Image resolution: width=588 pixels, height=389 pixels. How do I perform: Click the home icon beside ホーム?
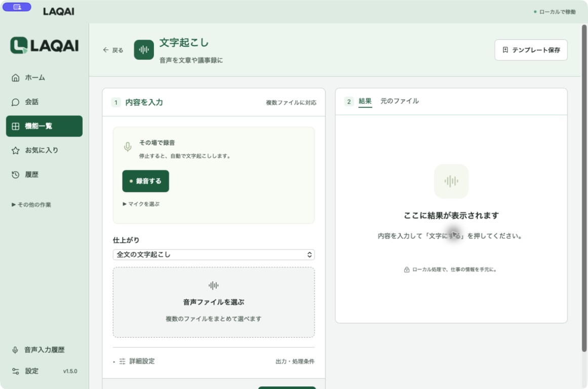15,77
